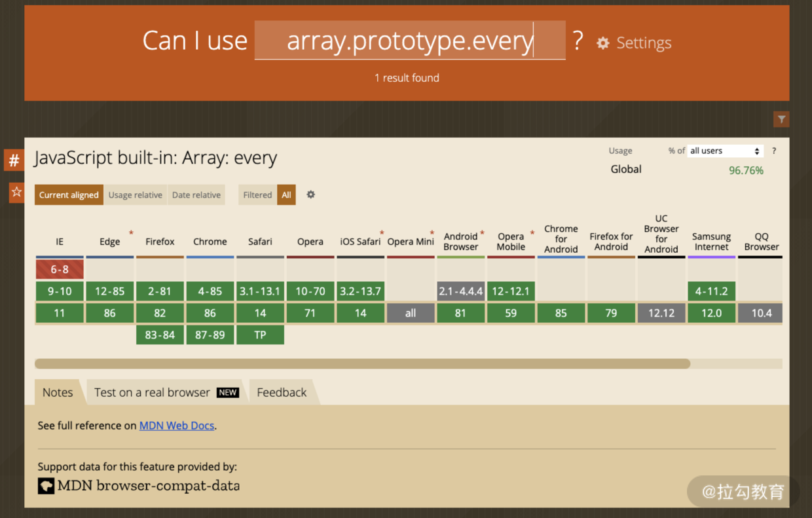Screen dimensions: 812x518
Task: Select the All browsers option
Action: [x=286, y=194]
